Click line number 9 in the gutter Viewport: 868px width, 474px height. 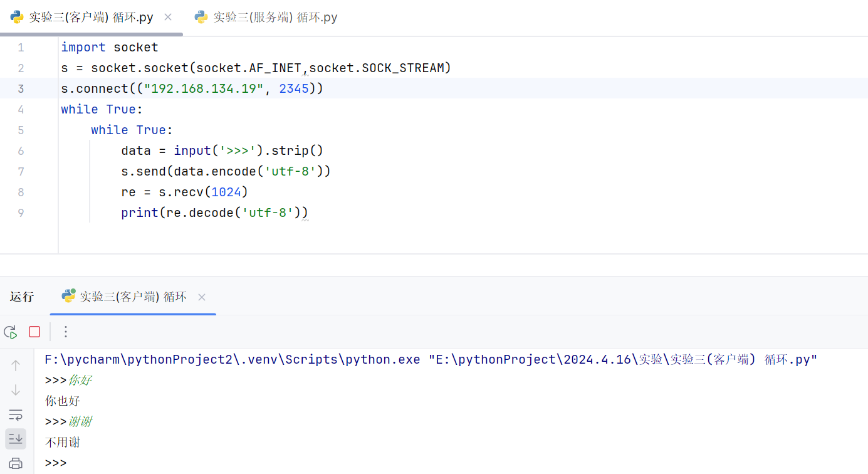click(x=21, y=213)
